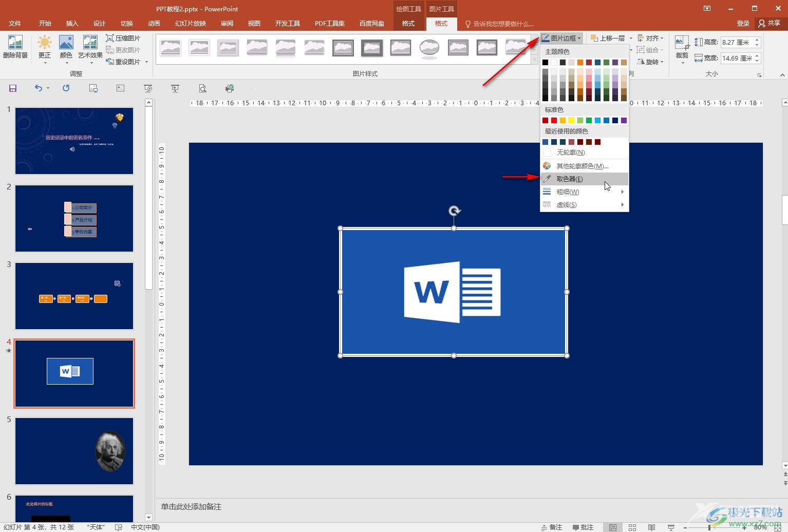Select slide 2 thumbnail

click(x=74, y=218)
